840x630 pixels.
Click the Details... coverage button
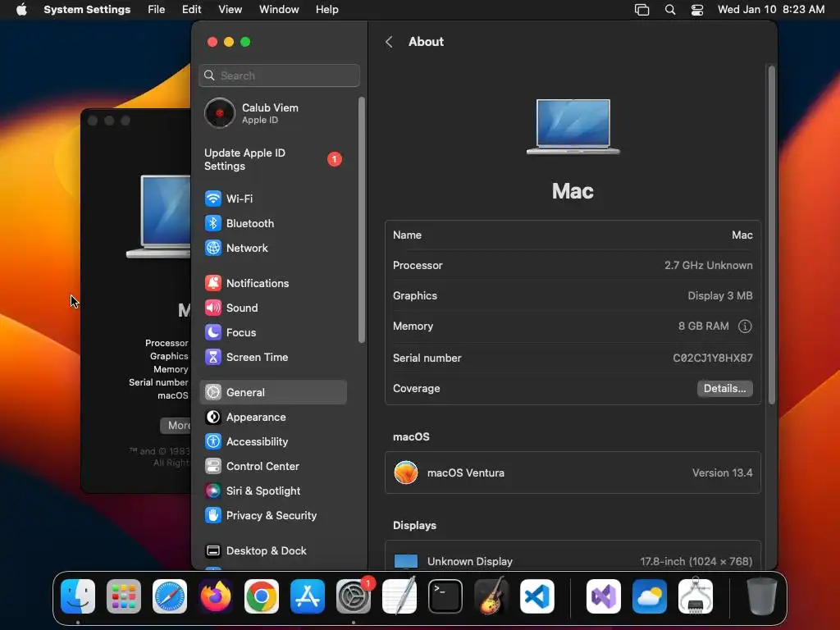[x=725, y=388]
